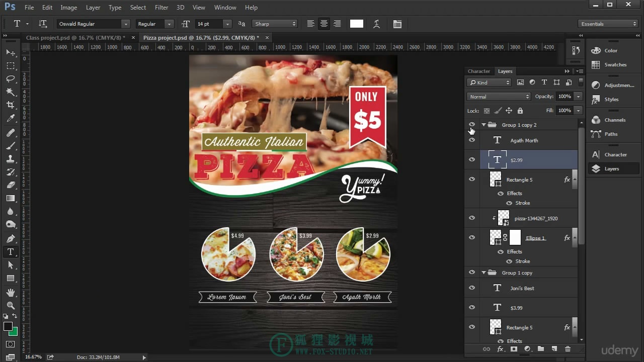Image resolution: width=644 pixels, height=362 pixels.
Task: Open the Oswald Regular font family dropdown
Action: pyautogui.click(x=125, y=24)
